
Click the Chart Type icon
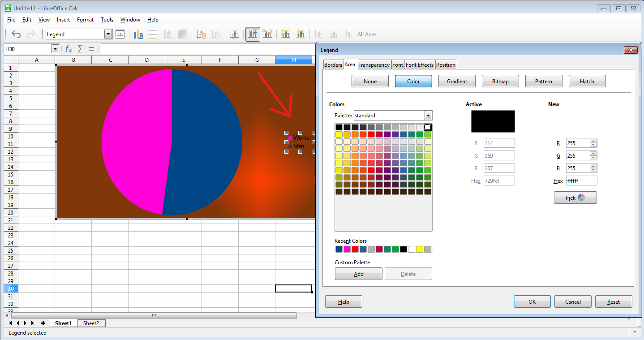[138, 34]
